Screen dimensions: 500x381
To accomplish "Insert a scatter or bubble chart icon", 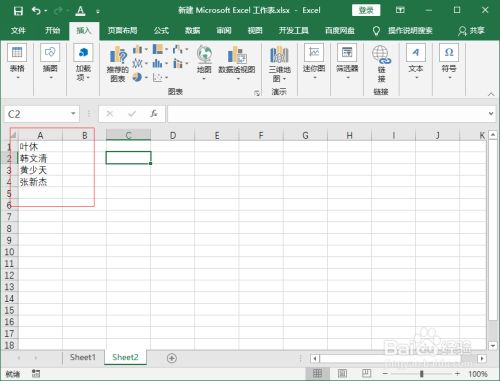I will tap(157, 77).
